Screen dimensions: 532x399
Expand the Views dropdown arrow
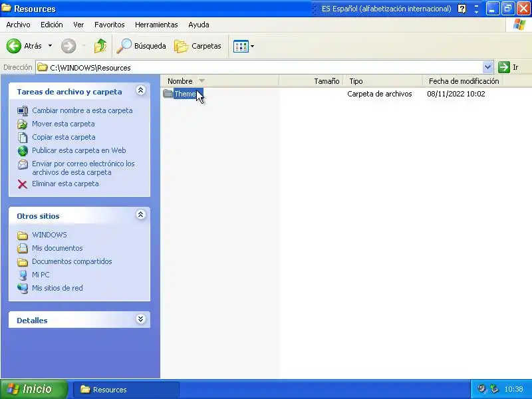click(252, 46)
